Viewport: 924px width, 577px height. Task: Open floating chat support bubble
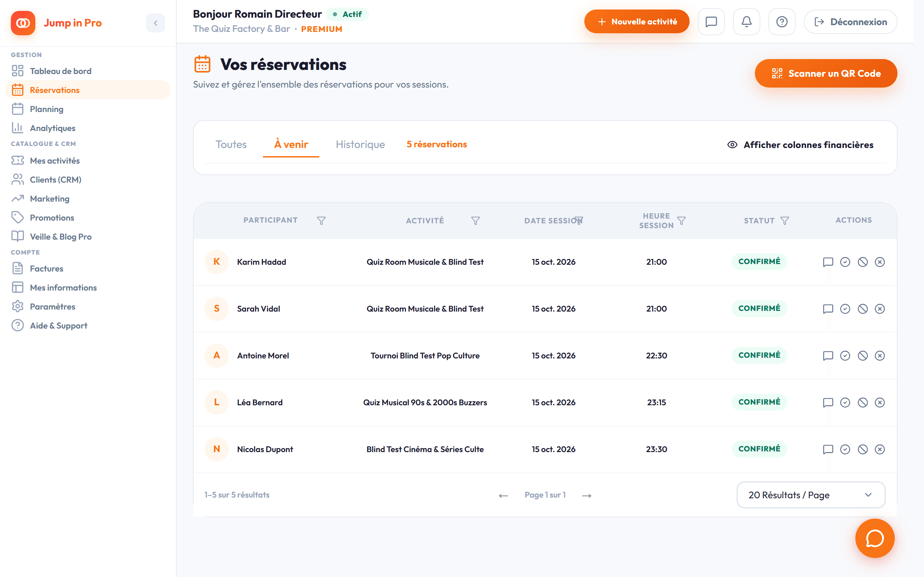tap(875, 538)
